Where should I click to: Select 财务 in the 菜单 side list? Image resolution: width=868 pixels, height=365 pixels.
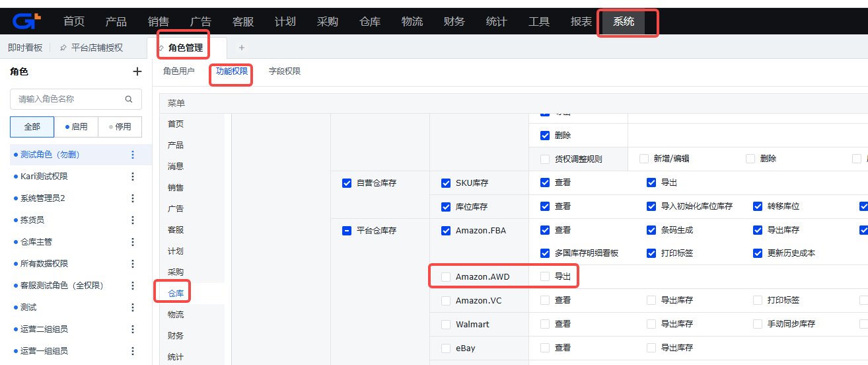(x=176, y=336)
